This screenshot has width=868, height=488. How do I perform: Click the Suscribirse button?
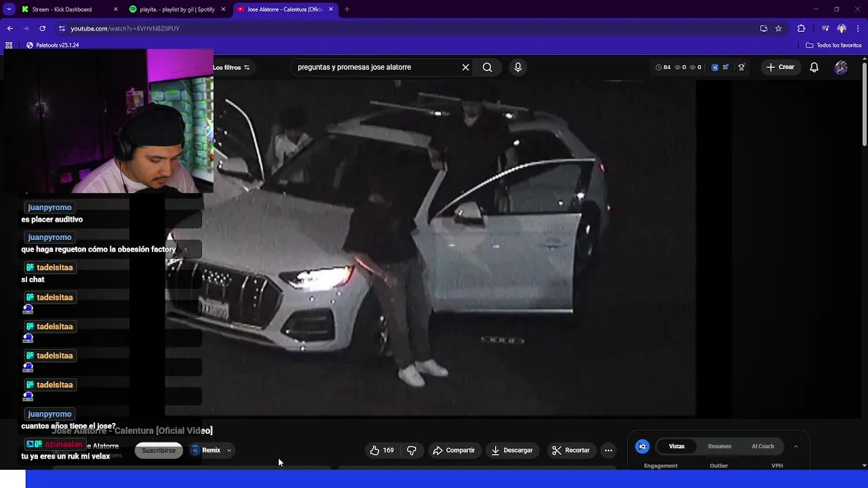pos(159,450)
